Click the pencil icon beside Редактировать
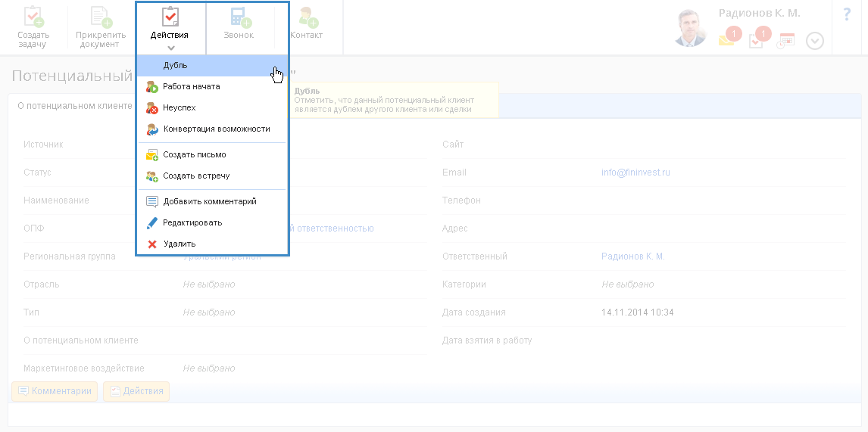Viewport: 868px width, 432px height. click(152, 223)
